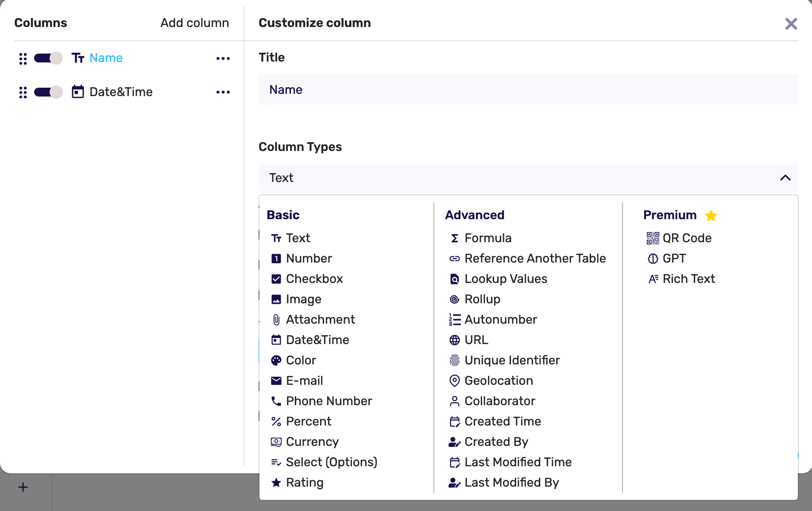Select the Currency banknote icon
Viewport: 812px width, 511px height.
[276, 442]
